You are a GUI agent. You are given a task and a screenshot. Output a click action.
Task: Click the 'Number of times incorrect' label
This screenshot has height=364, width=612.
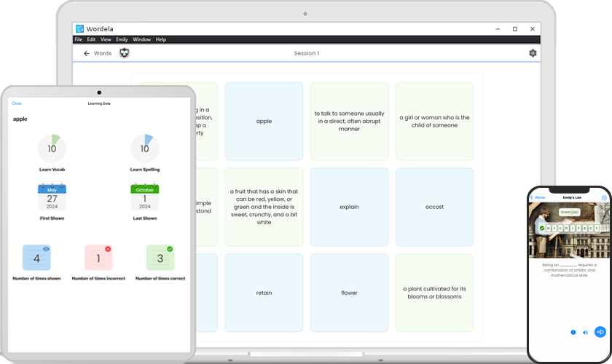[x=98, y=279]
